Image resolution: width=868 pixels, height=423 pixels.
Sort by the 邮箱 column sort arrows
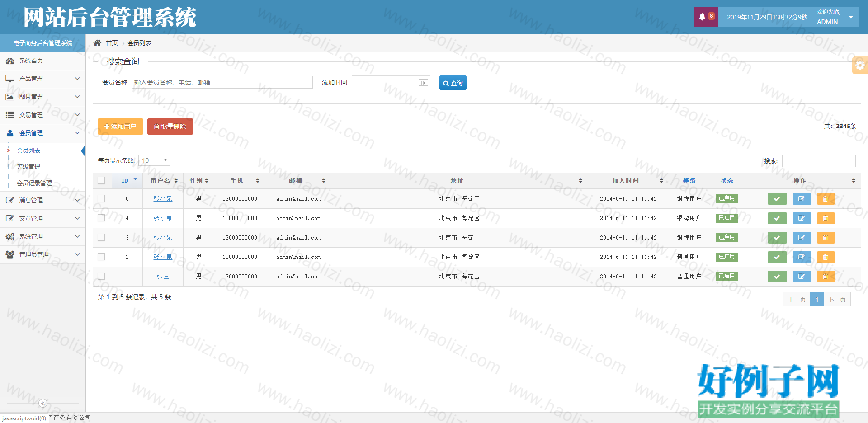[324, 181]
